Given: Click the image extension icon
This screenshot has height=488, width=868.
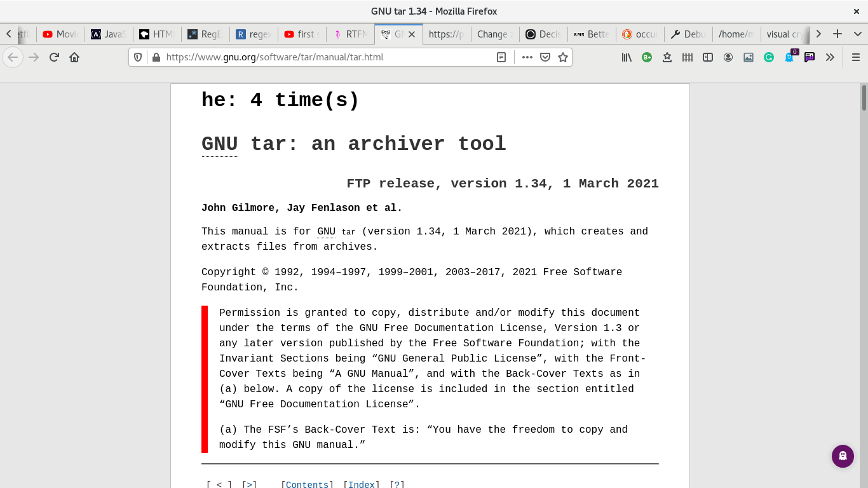Looking at the screenshot, I should pyautogui.click(x=749, y=57).
